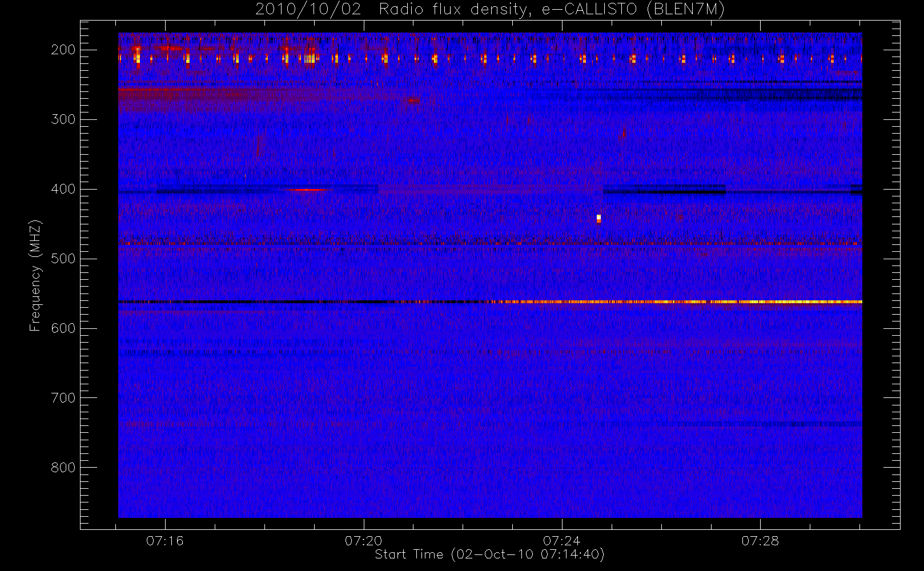The image size is (924, 571).
Task: Click the 700 frequency tick label
Action: point(63,398)
